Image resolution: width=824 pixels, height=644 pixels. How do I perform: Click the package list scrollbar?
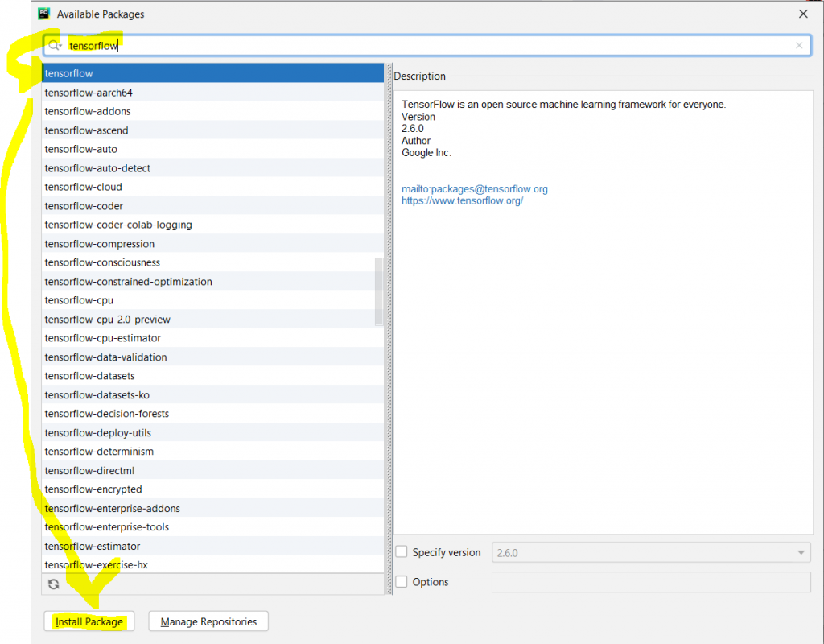(378, 290)
